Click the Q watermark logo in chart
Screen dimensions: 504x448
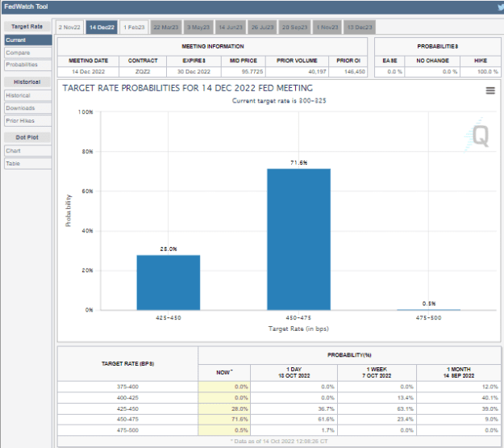click(477, 135)
